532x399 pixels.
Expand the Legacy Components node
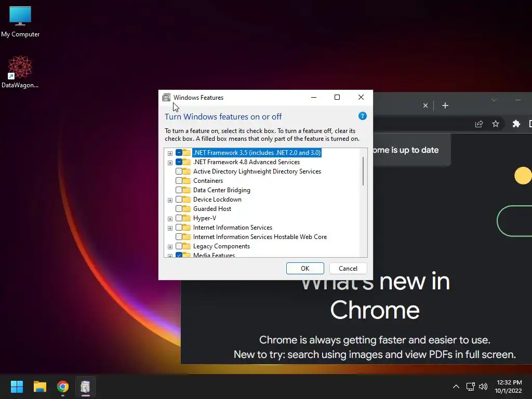point(170,247)
